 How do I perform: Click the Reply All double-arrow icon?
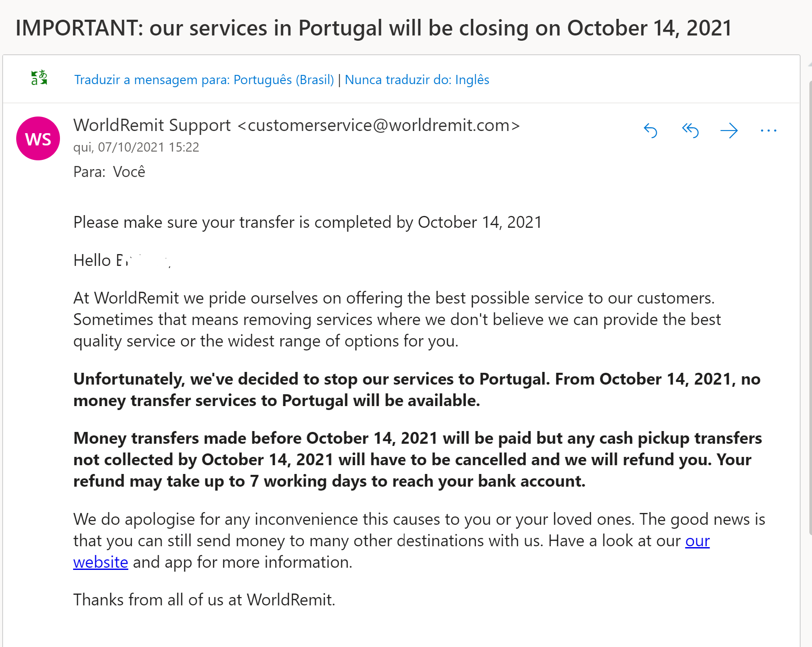point(690,131)
